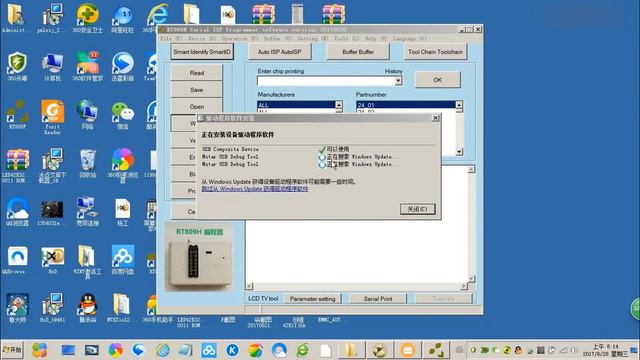
Task: Skip obtaining driver from Windows Update link
Action: pos(255,189)
